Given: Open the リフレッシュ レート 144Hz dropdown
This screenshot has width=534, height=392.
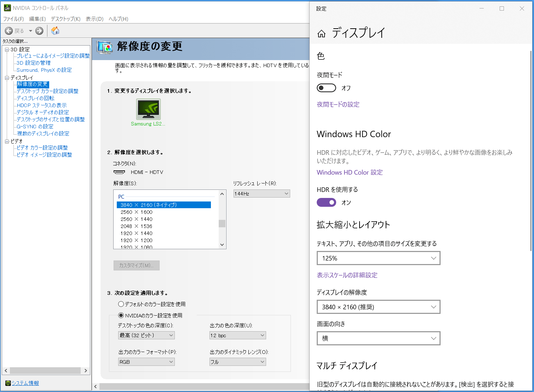Looking at the screenshot, I should (x=262, y=194).
